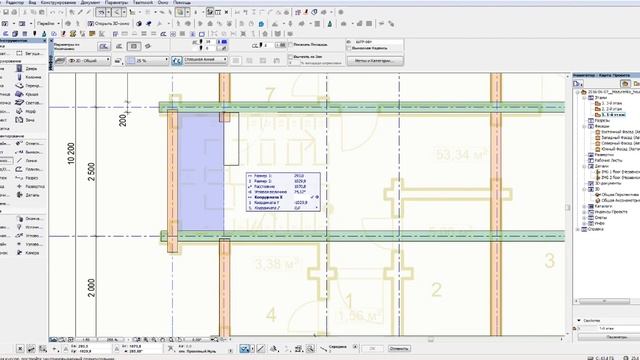This screenshot has height=360, width=640.
Task: Expand the Справка node in Navigator
Action: (578, 229)
